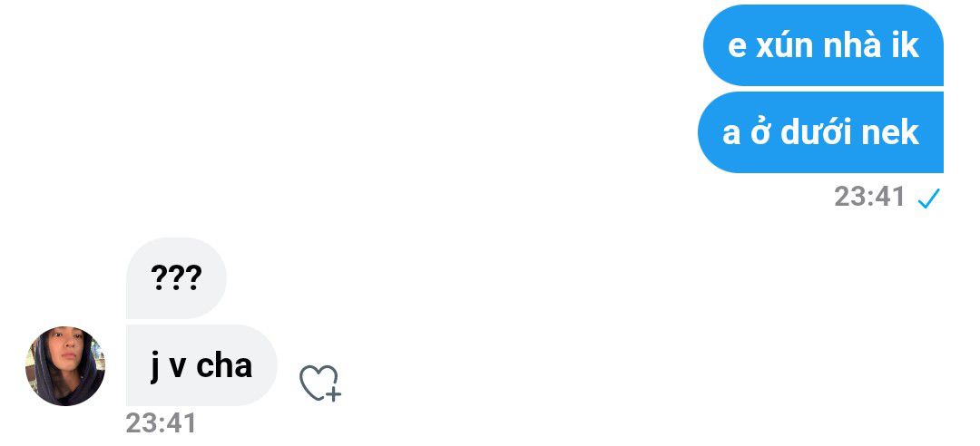Image resolution: width=980 pixels, height=446 pixels.
Task: Tap the gray question marks bubble
Action: 176,278
